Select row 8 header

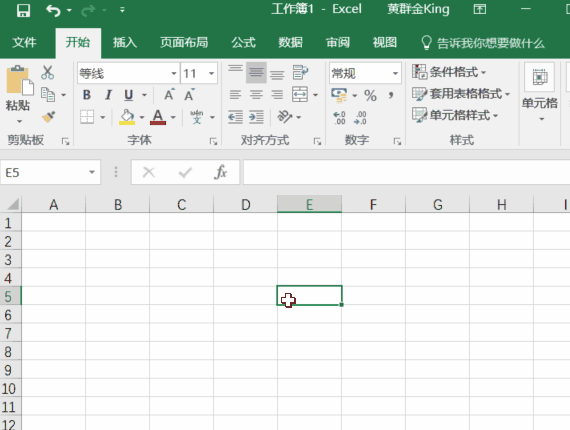(x=10, y=351)
